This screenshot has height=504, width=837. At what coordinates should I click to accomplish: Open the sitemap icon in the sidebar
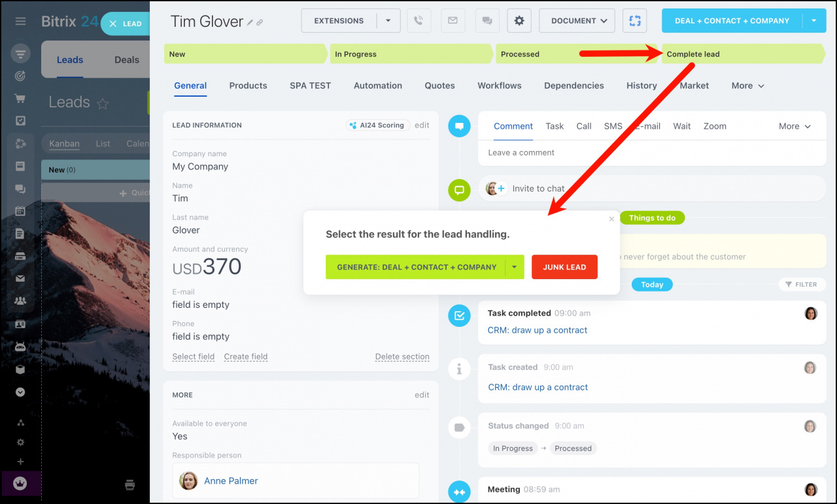click(20, 423)
